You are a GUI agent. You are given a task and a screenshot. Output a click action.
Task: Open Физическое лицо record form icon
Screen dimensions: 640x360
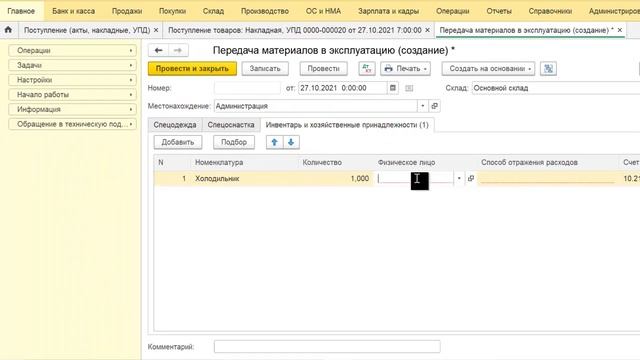pos(471,178)
